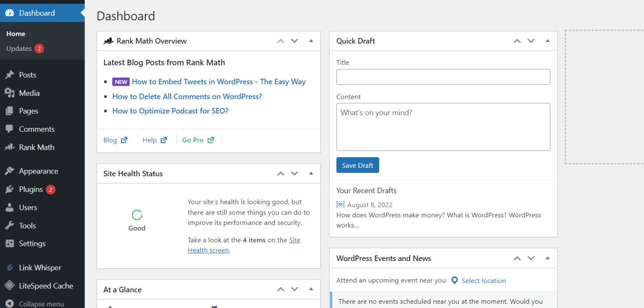This screenshot has width=644, height=308.
Task: Click the Dashboard gauge icon in sidebar
Action: 9,13
